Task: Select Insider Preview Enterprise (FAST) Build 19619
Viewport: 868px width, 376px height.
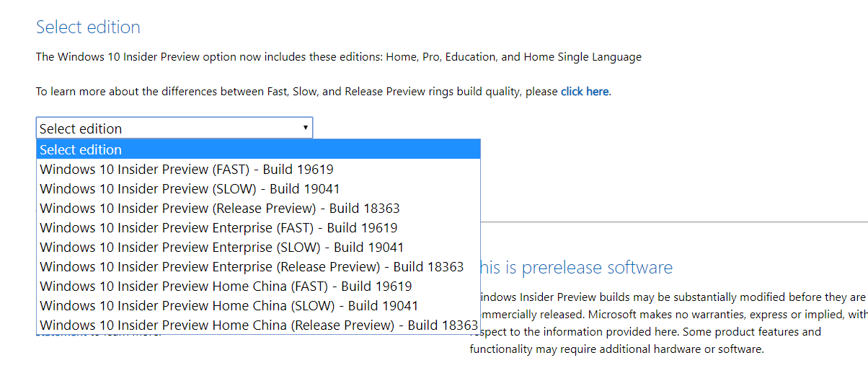Action: [218, 228]
